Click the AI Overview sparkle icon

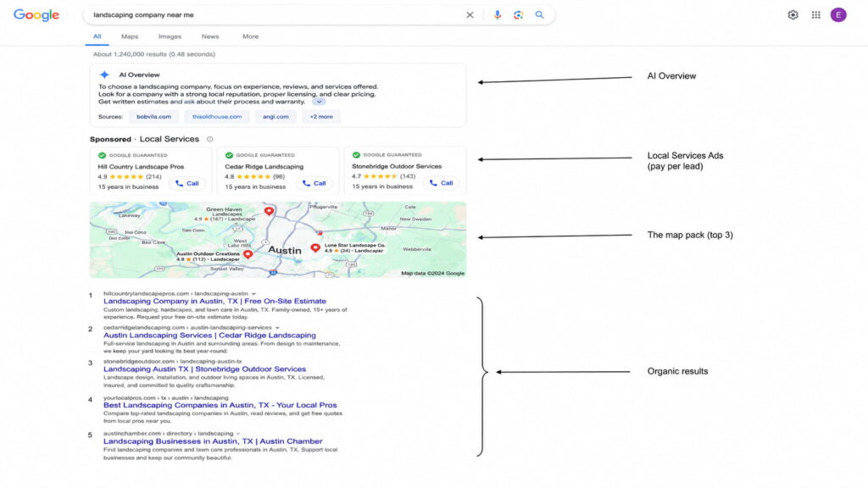pos(104,75)
